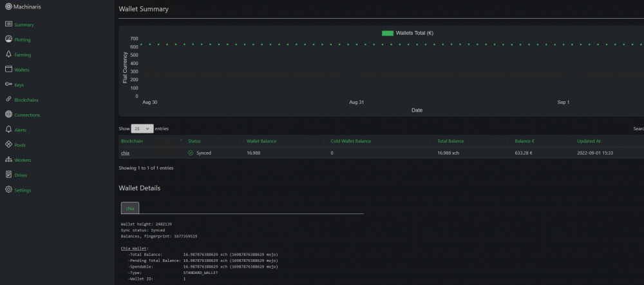The height and width of the screenshot is (285, 644).
Task: Open the Settings gear icon
Action: coord(8,190)
